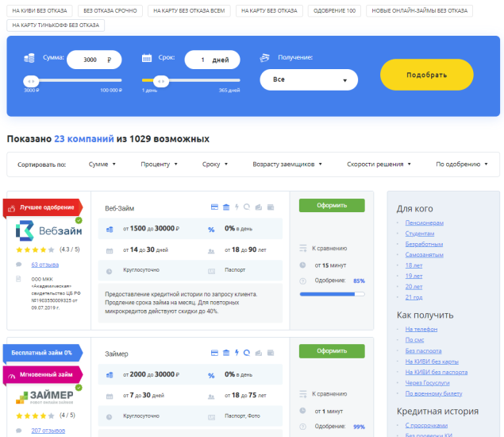
Task: Click the question icon beside Одобрение 85%
Action: (x=302, y=281)
